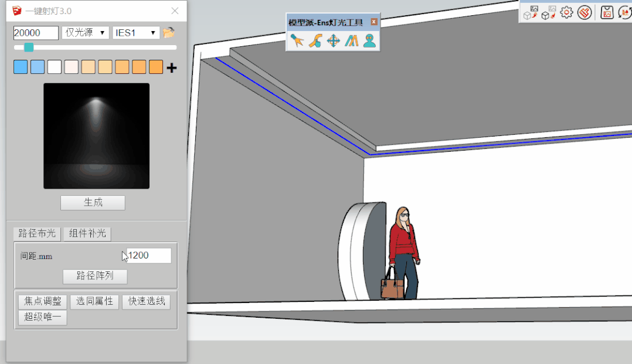632x364 pixels.
Task: Click the red circular brush icon
Action: pos(584,12)
